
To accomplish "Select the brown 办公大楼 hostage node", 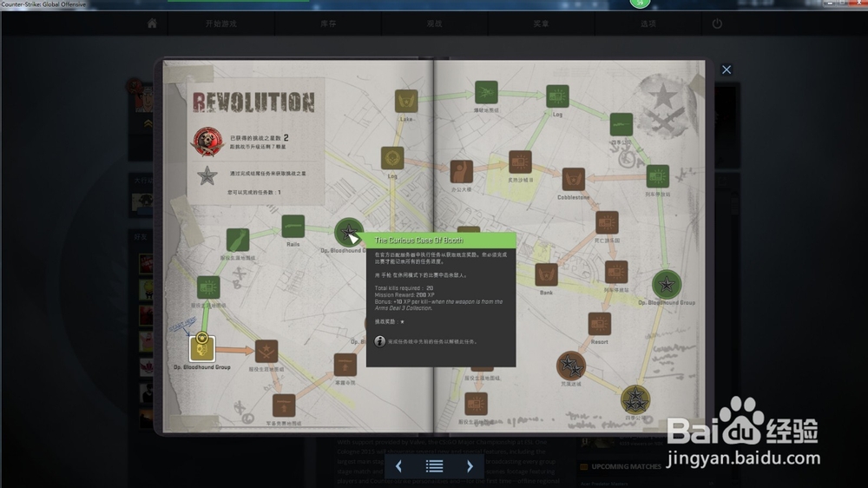I will [461, 172].
